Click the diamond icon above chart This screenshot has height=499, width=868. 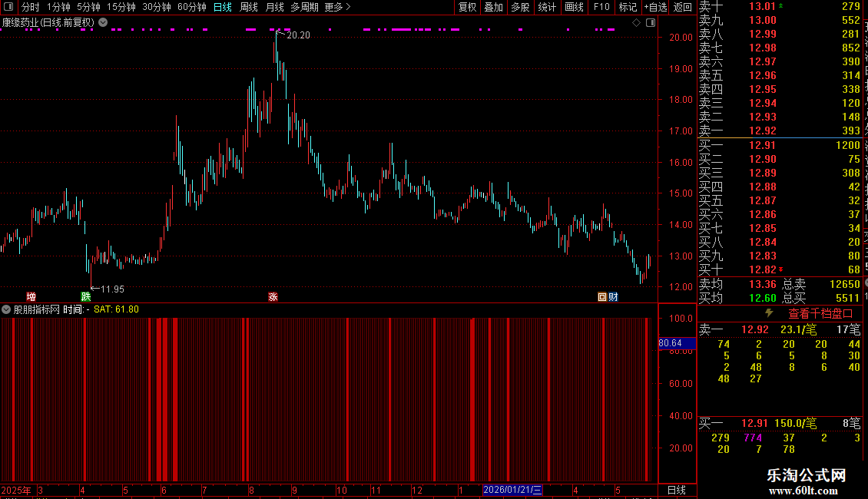coord(637,23)
